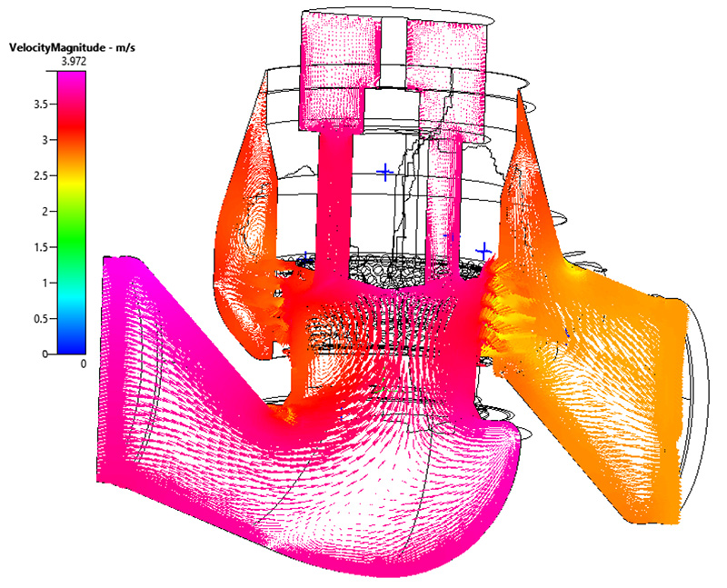Image resolution: width=727 pixels, height=588 pixels.
Task: Click the blue cross marker between the vertical pipes
Action: [x=384, y=172]
